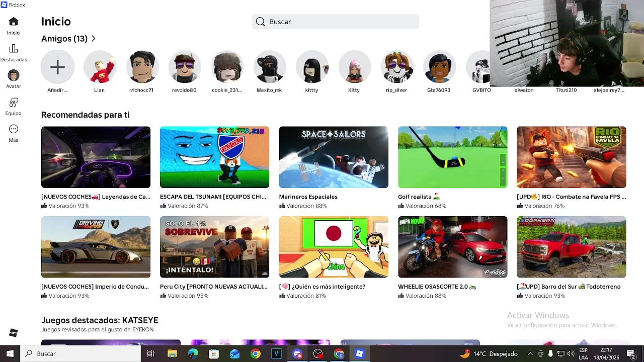The height and width of the screenshot is (362, 644).
Task: Click the 'Recomendadas para ti' heading
Action: (x=85, y=115)
